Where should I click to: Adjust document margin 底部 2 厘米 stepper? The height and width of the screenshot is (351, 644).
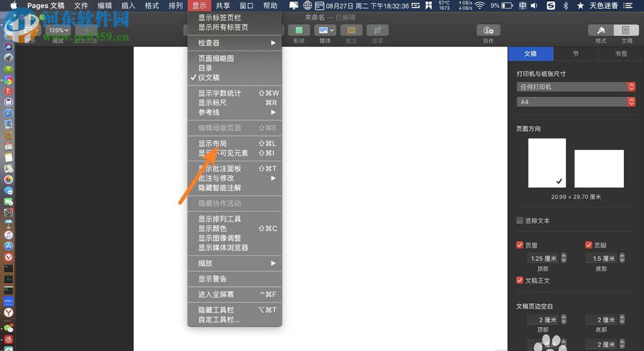(622, 319)
